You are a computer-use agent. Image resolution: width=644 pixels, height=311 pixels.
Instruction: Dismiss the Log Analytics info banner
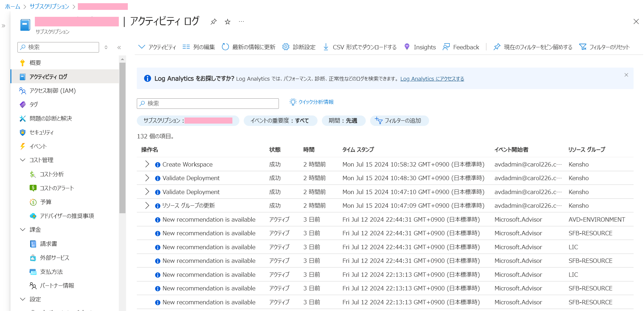(x=626, y=75)
